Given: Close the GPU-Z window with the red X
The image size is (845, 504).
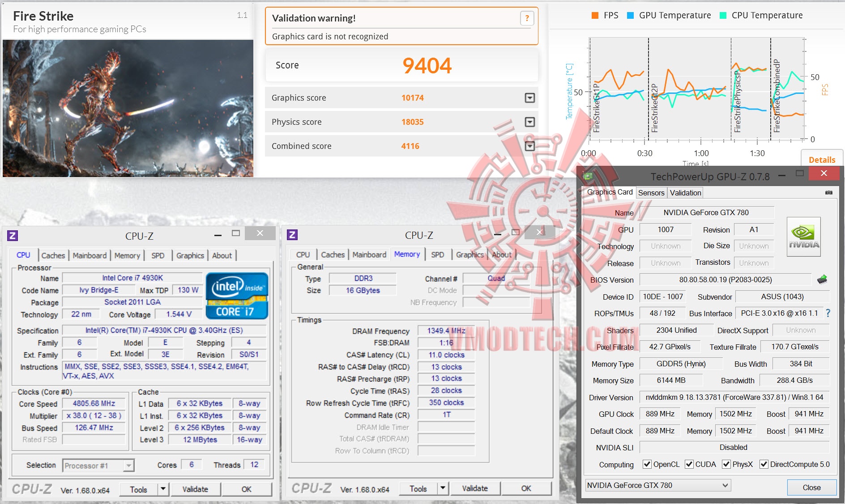Looking at the screenshot, I should click(824, 174).
